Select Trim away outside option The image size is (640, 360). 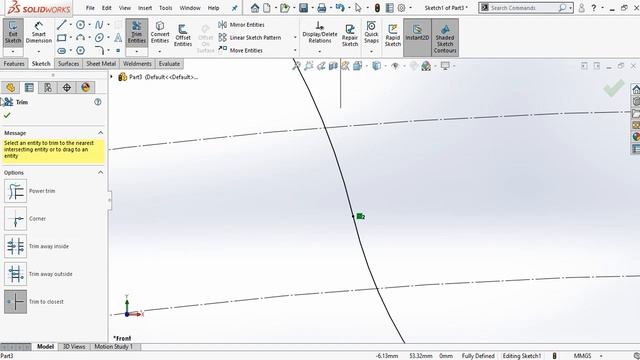[16, 274]
